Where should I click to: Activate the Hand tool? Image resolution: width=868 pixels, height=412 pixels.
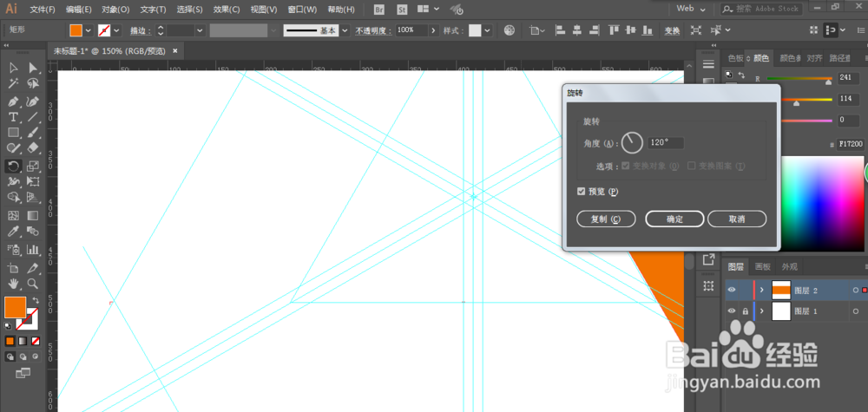tap(13, 284)
